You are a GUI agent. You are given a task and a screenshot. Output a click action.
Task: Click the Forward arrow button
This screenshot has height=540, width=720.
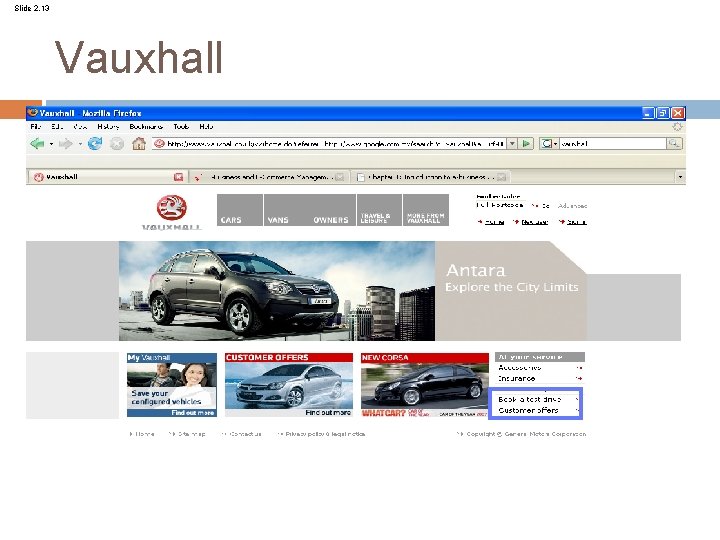(x=66, y=144)
